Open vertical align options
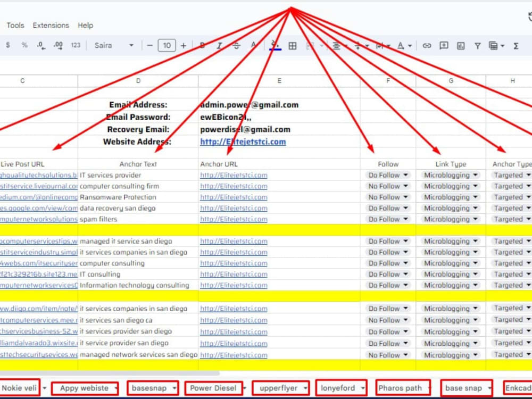The height and width of the screenshot is (399, 532). pos(361,45)
